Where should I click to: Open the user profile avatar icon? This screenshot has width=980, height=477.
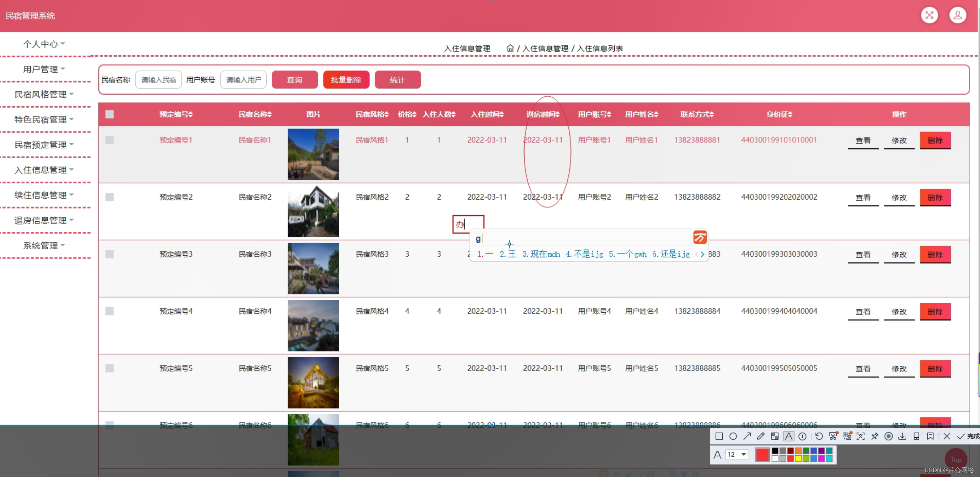coord(957,15)
